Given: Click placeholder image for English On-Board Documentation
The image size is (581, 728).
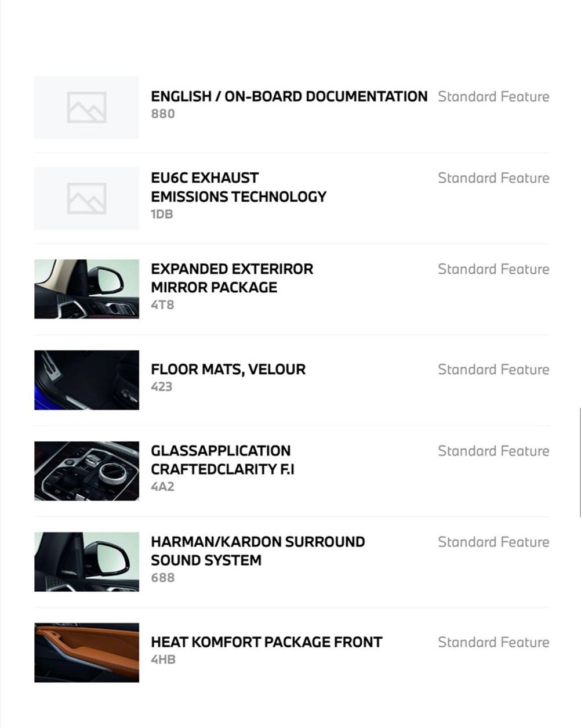Looking at the screenshot, I should point(86,107).
